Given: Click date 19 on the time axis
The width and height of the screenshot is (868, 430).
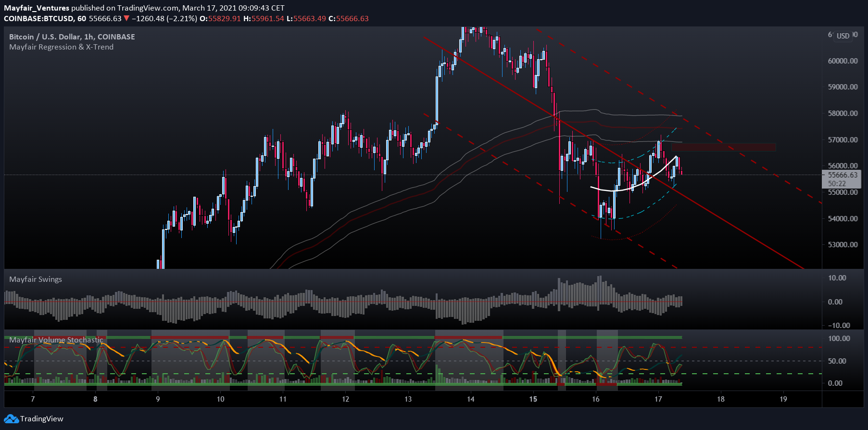Looking at the screenshot, I should tap(783, 399).
